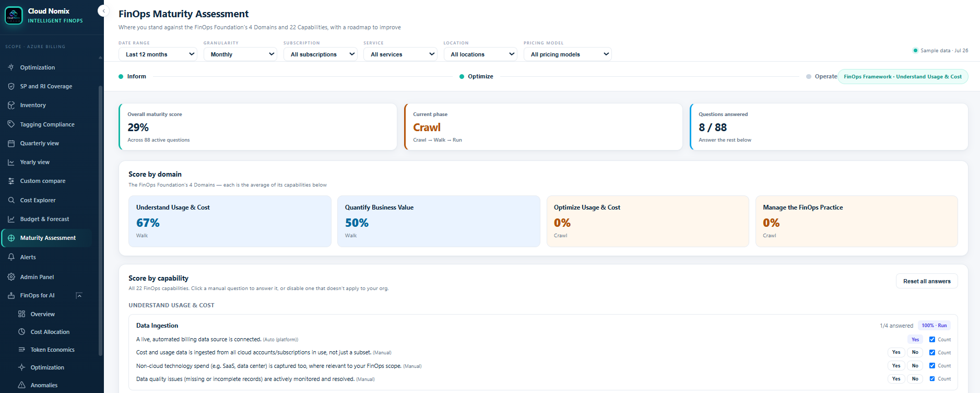Answer No for non-cloud technology spend captured
Viewport: 980px width, 393px height.
[x=915, y=366]
